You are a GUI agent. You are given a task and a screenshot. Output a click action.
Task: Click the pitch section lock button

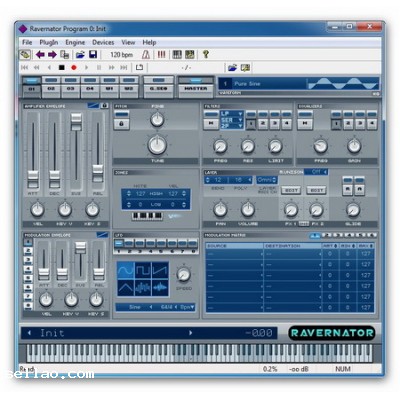click(x=121, y=124)
